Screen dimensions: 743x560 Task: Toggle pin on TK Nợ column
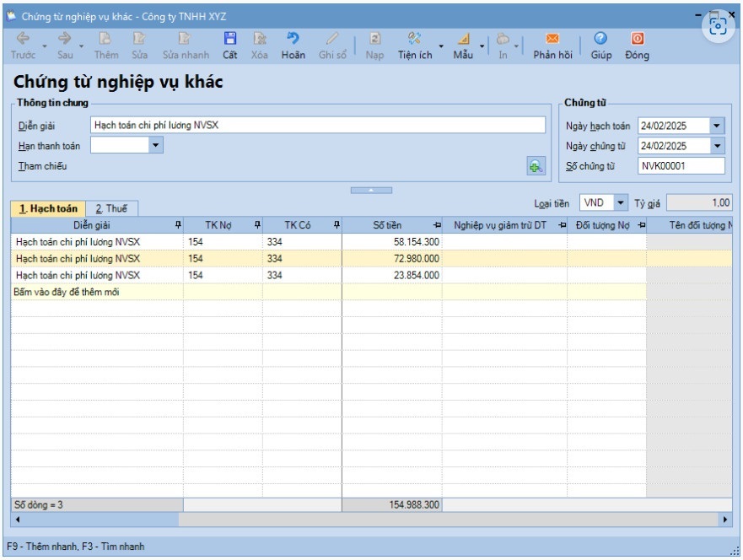pyautogui.click(x=256, y=225)
